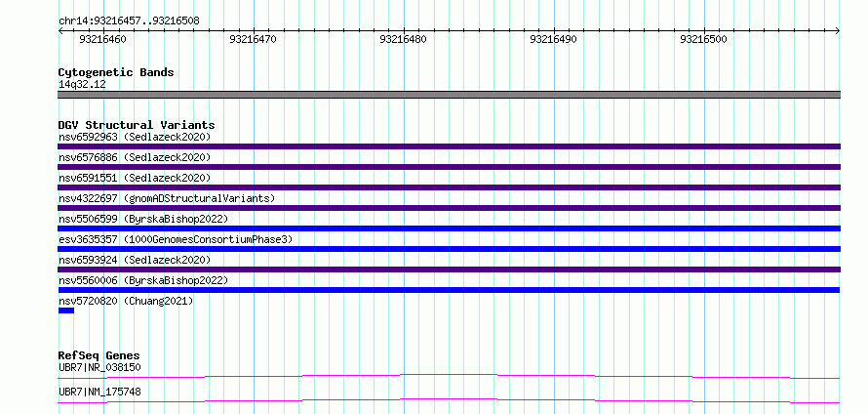Open the UBR7|NR_038150 gene label
The image size is (868, 414).
tap(99, 367)
